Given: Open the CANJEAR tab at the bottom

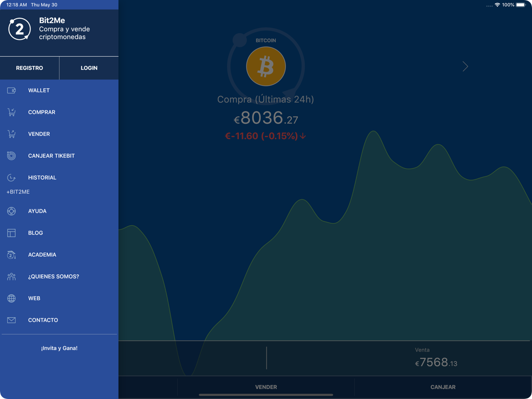Looking at the screenshot, I should coord(443,387).
